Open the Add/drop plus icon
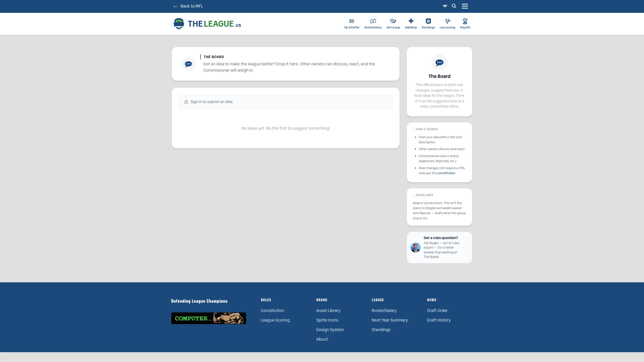Screen dimensions: 644x362 pos(411,21)
